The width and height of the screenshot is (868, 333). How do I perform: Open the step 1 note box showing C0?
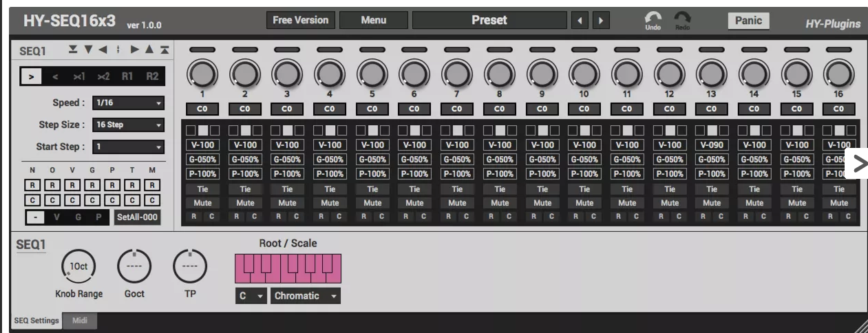[203, 108]
